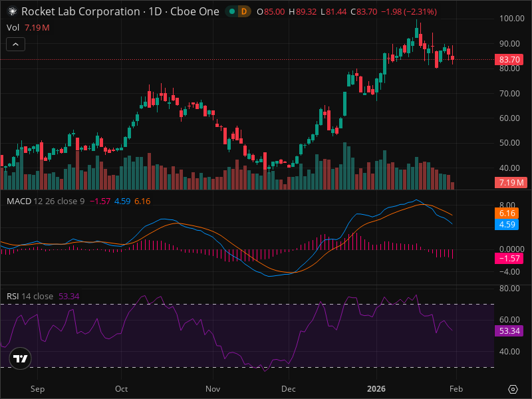Click the Oct label on time axis
Screen dimensions: 532x399
tap(122, 389)
